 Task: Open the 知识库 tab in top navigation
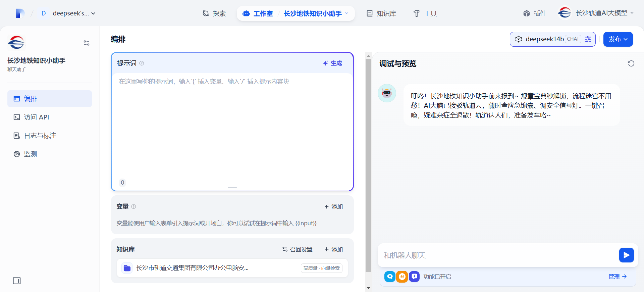tap(381, 13)
